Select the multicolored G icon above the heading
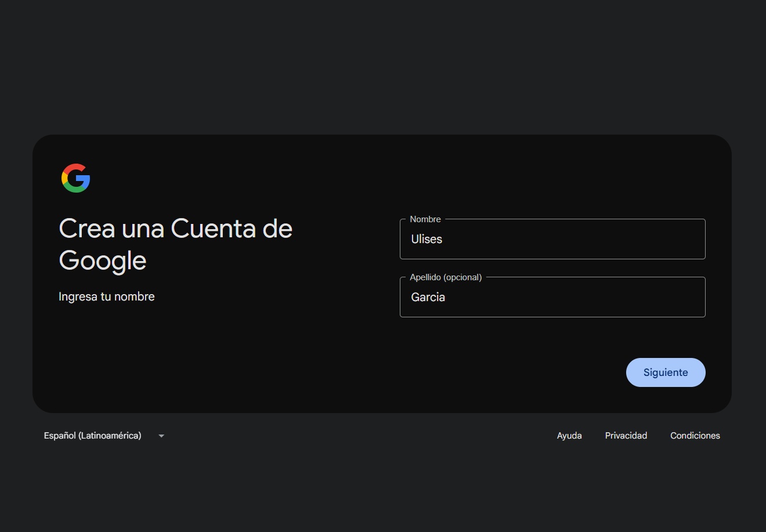766x532 pixels. coord(75,178)
